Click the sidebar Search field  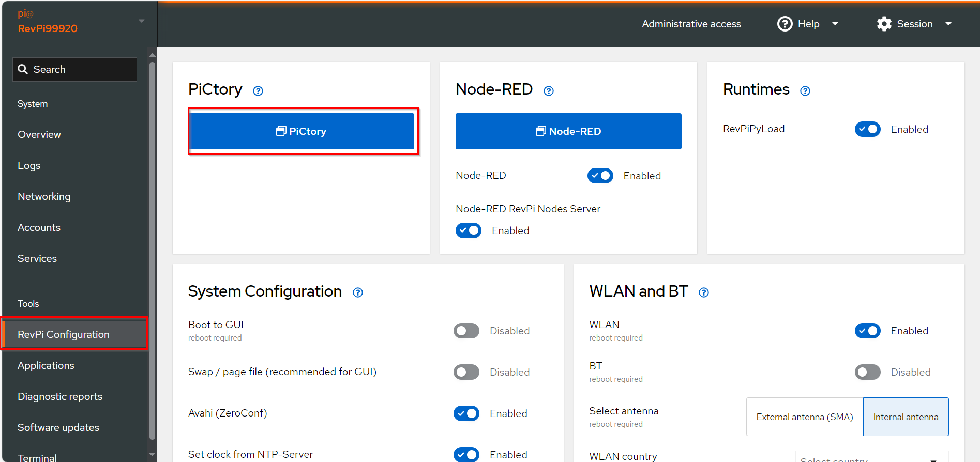pyautogui.click(x=75, y=69)
